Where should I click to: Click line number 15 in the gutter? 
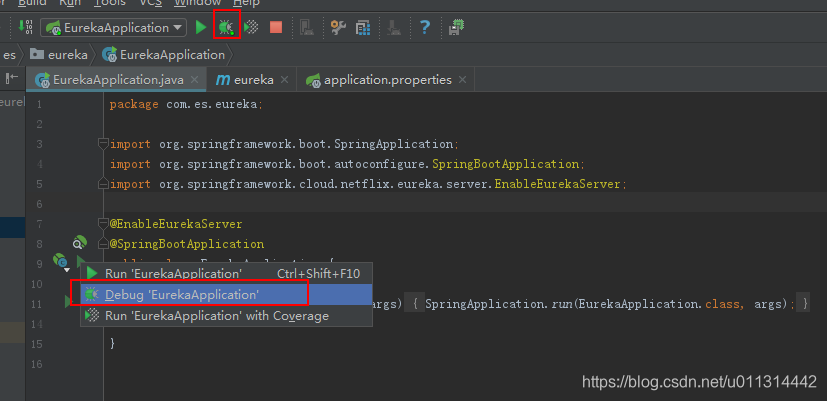pos(36,344)
